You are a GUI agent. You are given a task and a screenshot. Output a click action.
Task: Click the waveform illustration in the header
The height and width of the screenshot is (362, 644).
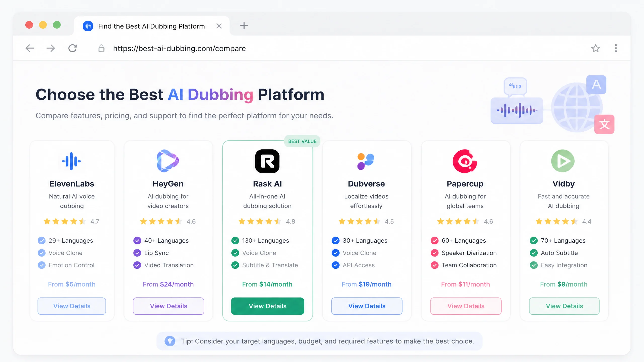[517, 110]
